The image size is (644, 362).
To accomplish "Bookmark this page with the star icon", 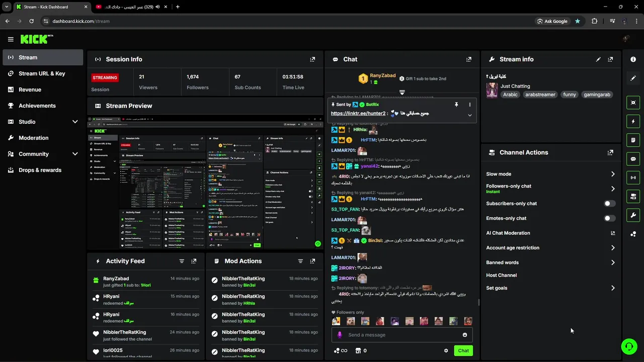I will [578, 21].
